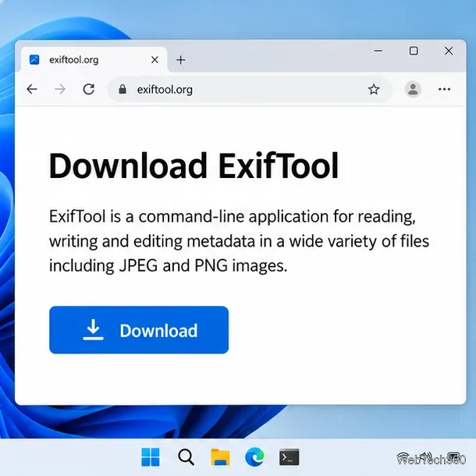The height and width of the screenshot is (476, 476).
Task: Open taskbar Search magnifier
Action: (x=186, y=456)
